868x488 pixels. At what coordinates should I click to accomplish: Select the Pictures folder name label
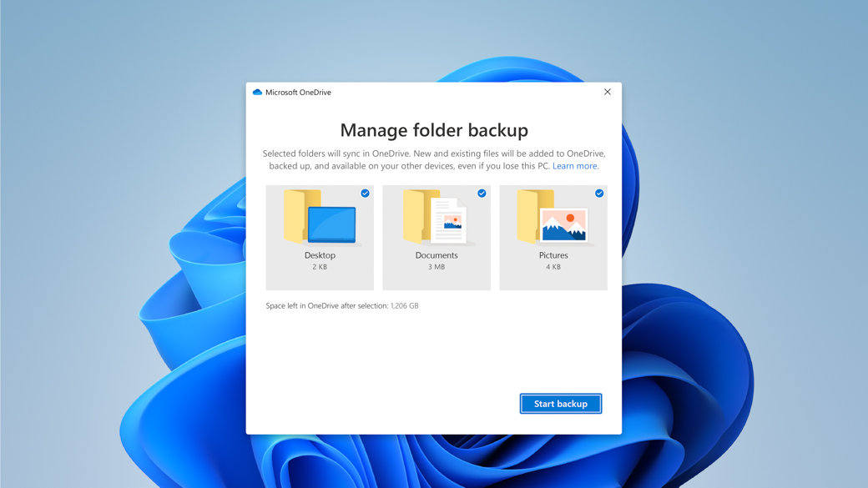(553, 255)
